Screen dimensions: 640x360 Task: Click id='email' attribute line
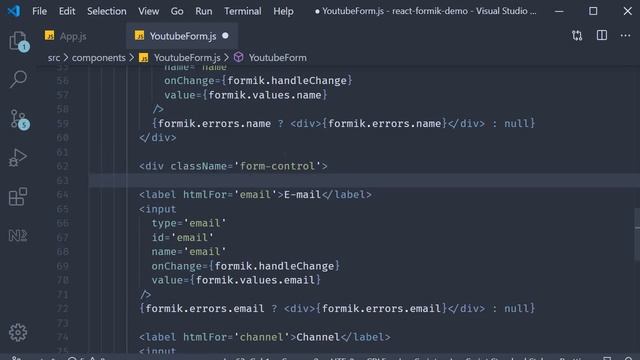(182, 237)
